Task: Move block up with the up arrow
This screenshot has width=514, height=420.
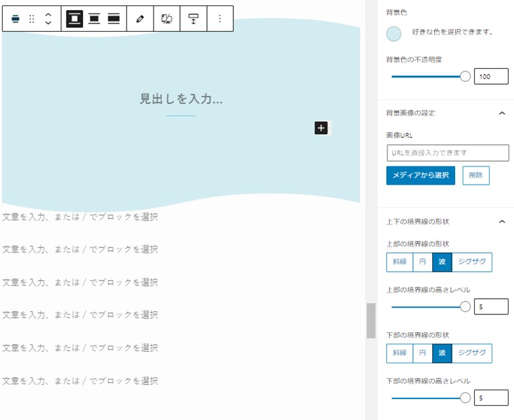Action: 48,15
